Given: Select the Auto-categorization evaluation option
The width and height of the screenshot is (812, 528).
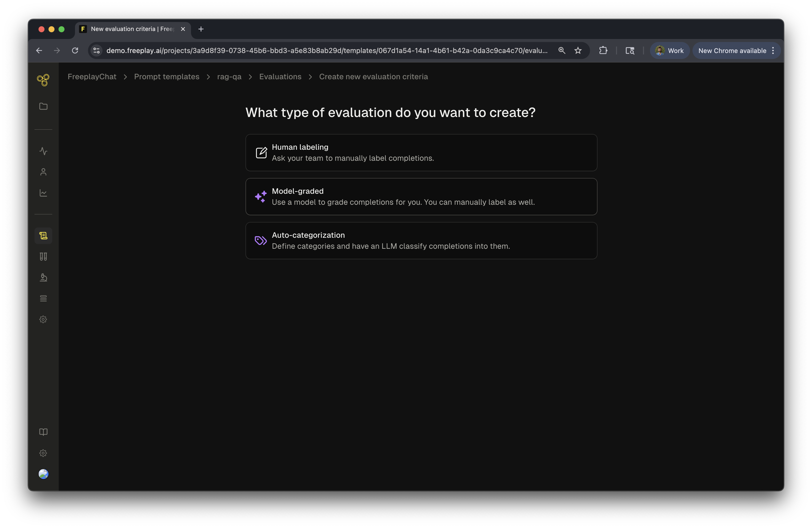Looking at the screenshot, I should [421, 240].
